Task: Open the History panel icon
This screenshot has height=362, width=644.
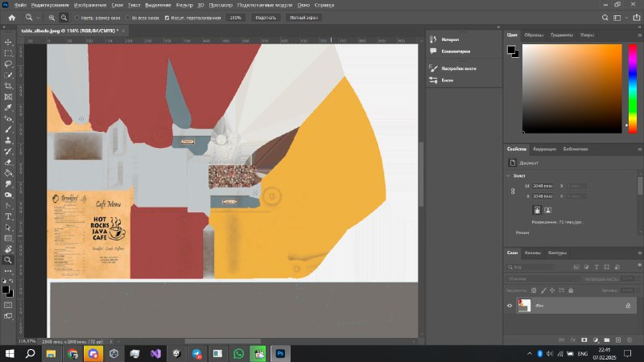Action: click(x=433, y=39)
